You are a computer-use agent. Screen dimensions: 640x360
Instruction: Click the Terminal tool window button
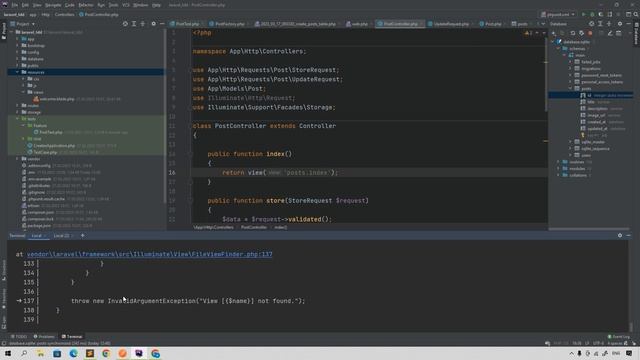pyautogui.click(x=72, y=336)
